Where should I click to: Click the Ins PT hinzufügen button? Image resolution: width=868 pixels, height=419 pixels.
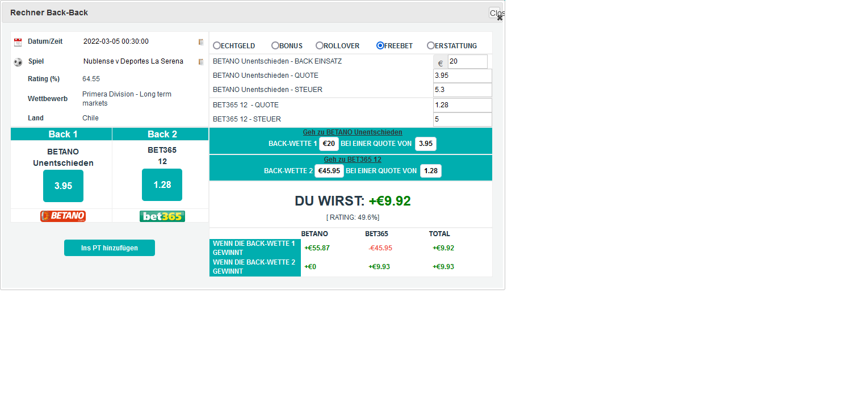pos(110,248)
